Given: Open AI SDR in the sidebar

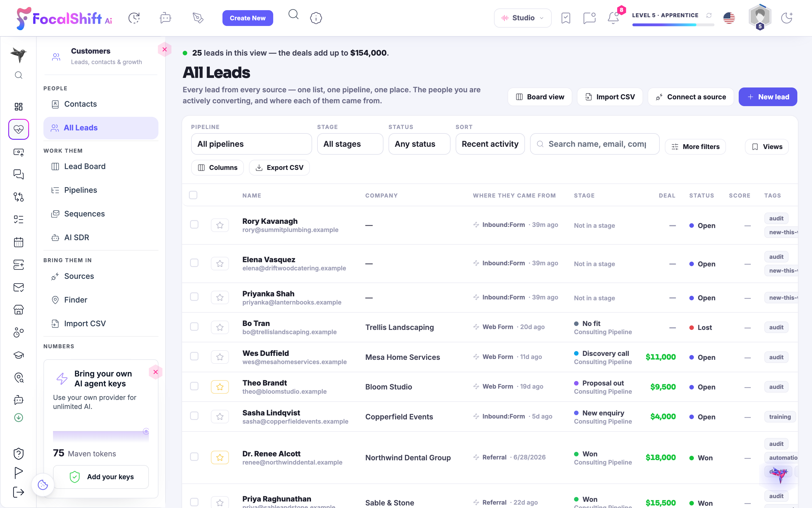Looking at the screenshot, I should pyautogui.click(x=101, y=238).
